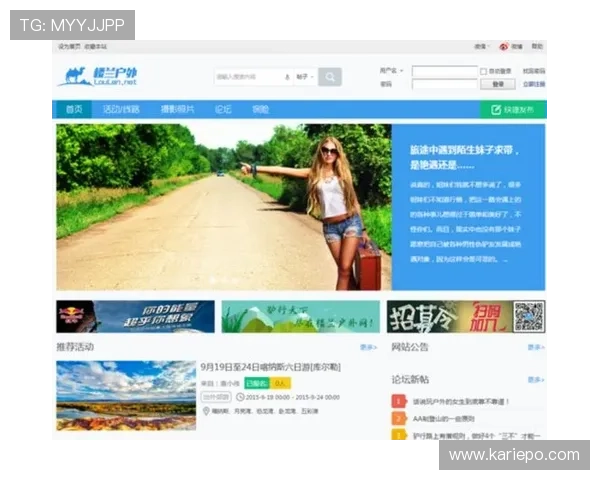The height and width of the screenshot is (480, 600).
Task: Click the 立即注册 register link
Action: coord(534,84)
